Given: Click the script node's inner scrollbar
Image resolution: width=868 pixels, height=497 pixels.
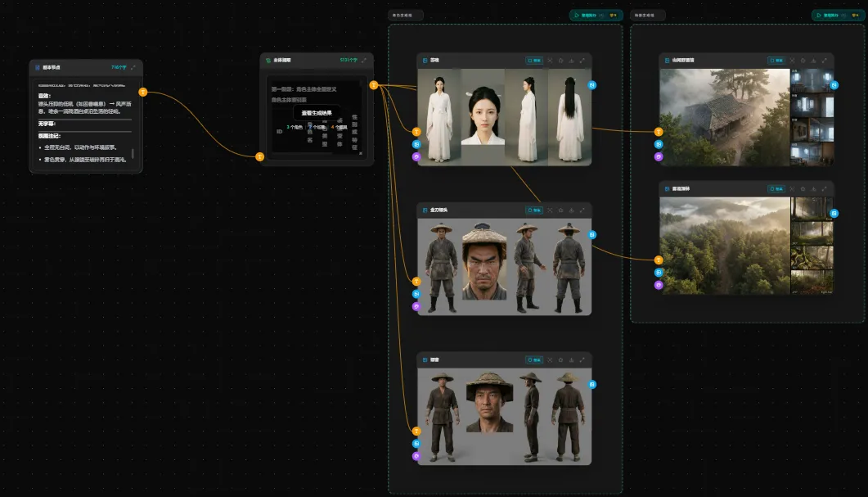Looking at the screenshot, I should coord(133,153).
